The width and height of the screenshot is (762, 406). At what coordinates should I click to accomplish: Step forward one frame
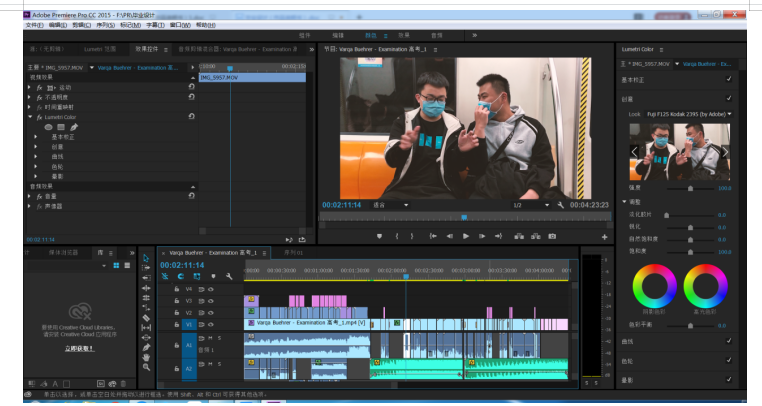(x=482, y=236)
